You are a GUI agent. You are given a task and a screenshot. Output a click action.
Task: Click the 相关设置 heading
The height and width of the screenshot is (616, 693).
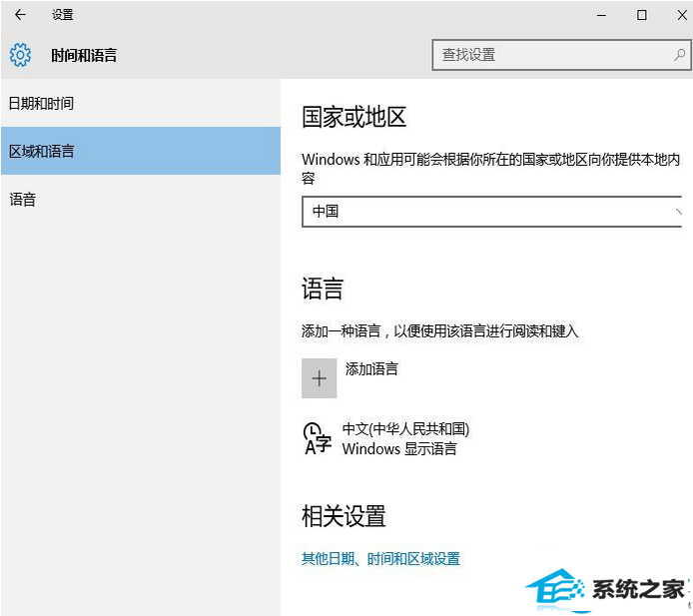[x=344, y=516]
